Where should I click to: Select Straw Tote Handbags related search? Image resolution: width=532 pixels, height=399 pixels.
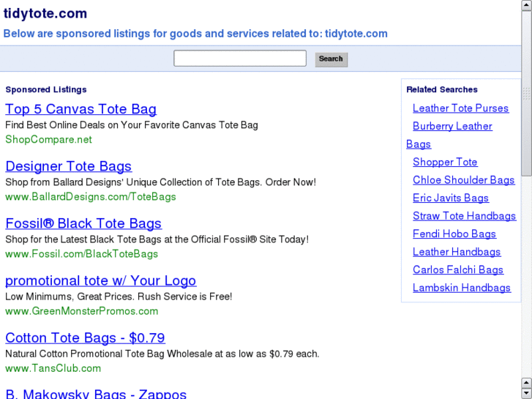465,216
